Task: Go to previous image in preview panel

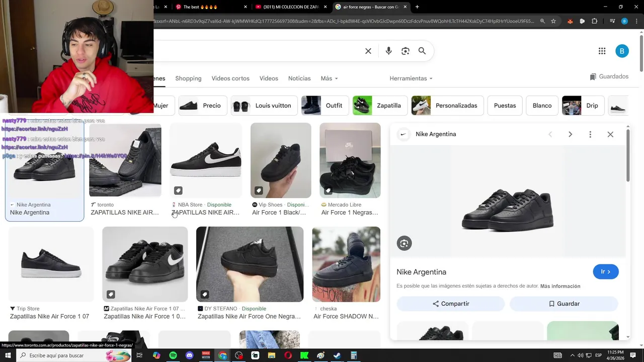Action: tap(550, 134)
